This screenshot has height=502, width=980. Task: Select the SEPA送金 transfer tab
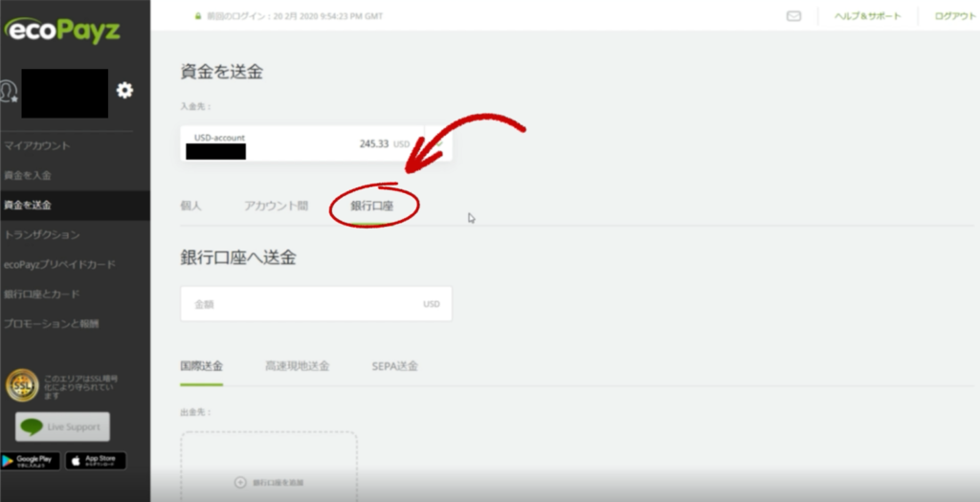click(x=394, y=366)
